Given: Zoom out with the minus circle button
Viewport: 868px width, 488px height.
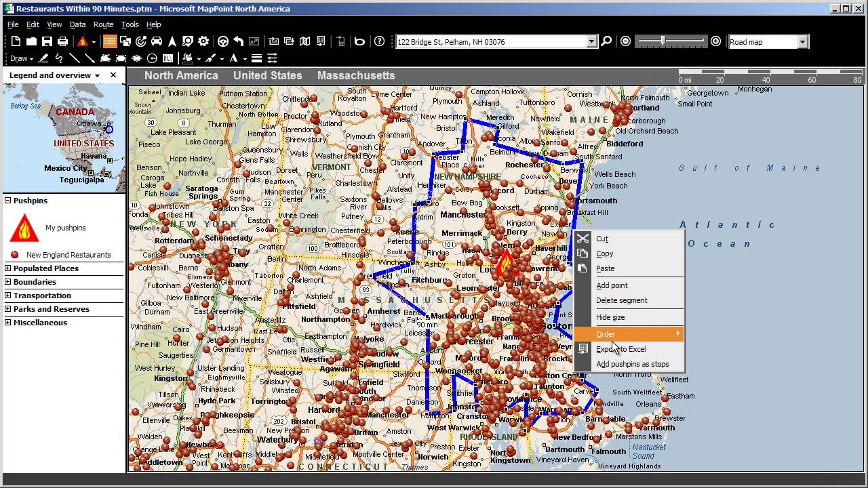Looking at the screenshot, I should coord(625,41).
